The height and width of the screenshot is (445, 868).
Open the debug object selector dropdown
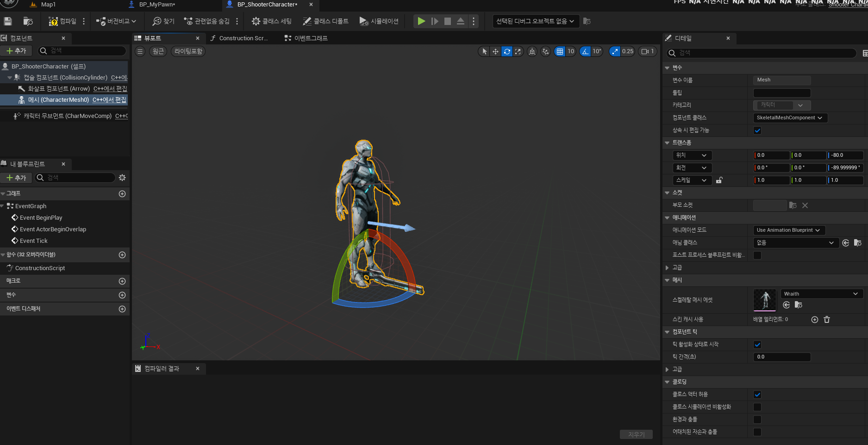pos(536,21)
